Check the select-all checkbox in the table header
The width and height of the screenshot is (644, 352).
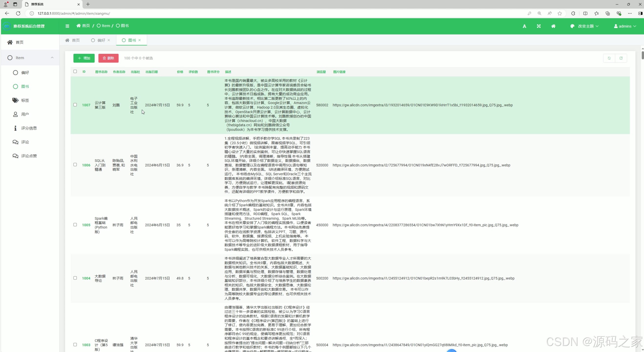(75, 72)
